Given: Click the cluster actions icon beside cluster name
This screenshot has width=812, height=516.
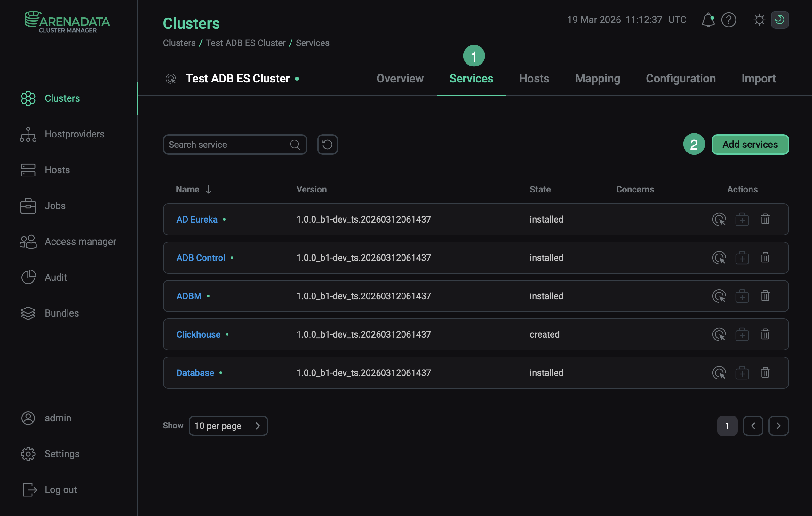Looking at the screenshot, I should (x=171, y=79).
